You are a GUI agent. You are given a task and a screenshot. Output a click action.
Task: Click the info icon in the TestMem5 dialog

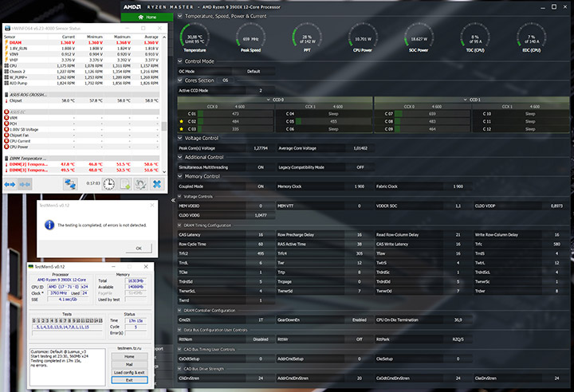(x=49, y=225)
